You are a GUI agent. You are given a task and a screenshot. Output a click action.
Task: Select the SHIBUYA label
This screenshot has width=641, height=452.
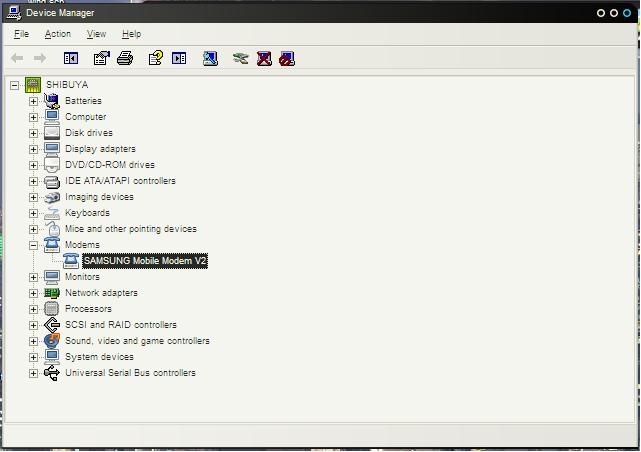pos(67,85)
